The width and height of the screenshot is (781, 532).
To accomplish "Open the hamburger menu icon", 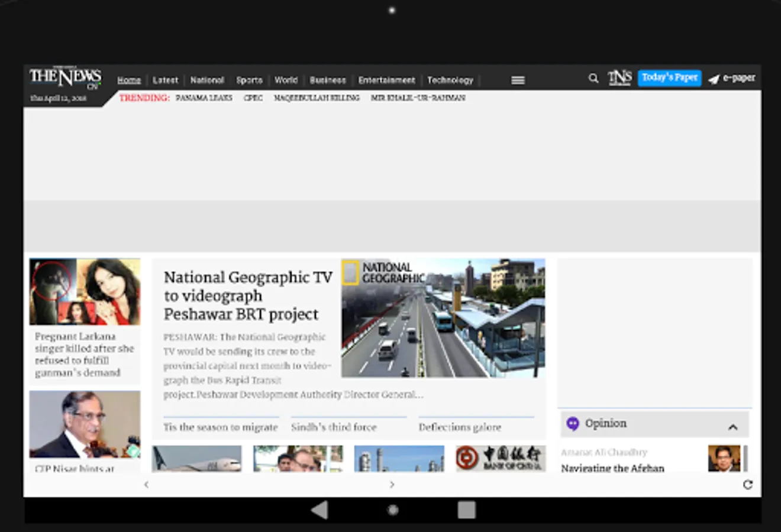I will pos(518,80).
